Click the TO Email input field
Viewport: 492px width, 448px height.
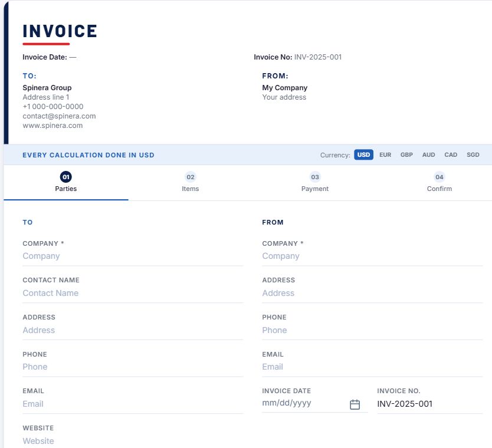133,404
